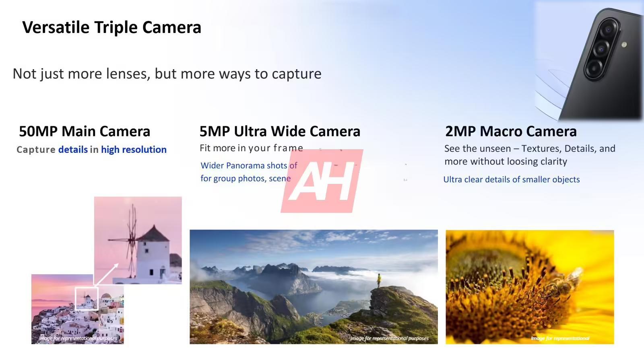Click the "2MP Macro Camera" heading
644x362 pixels.
coord(511,131)
